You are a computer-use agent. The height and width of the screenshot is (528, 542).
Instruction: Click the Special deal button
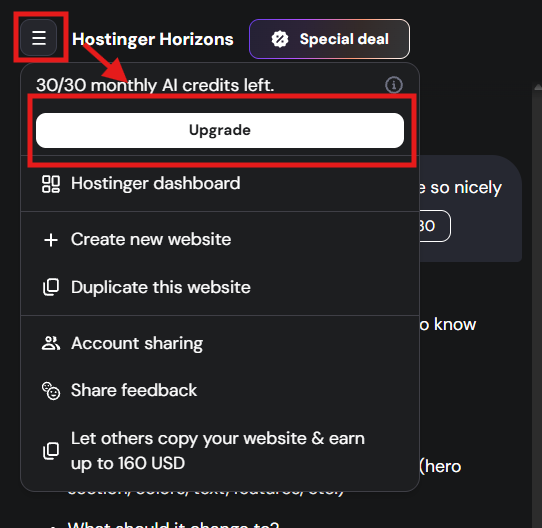pos(329,39)
